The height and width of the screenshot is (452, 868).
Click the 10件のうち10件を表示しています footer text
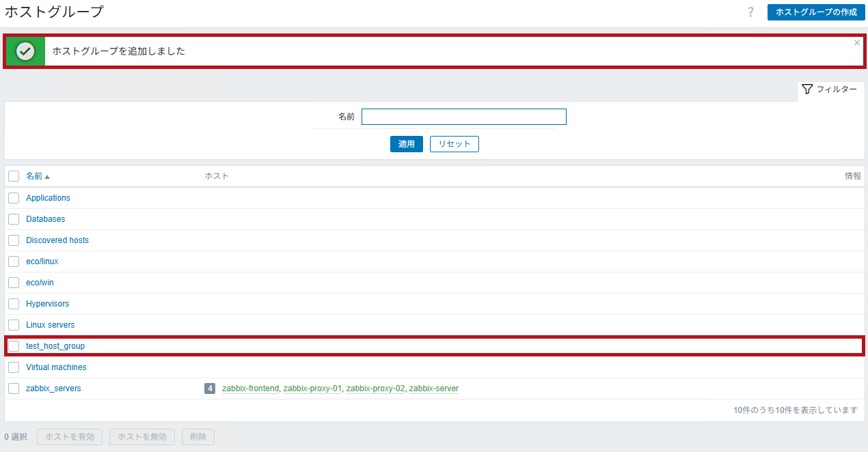pos(796,410)
